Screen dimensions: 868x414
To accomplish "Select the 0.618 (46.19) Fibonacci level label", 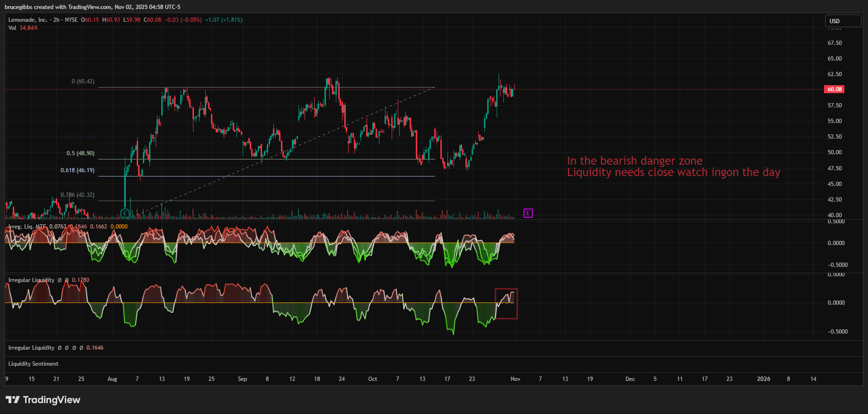I will point(78,170).
